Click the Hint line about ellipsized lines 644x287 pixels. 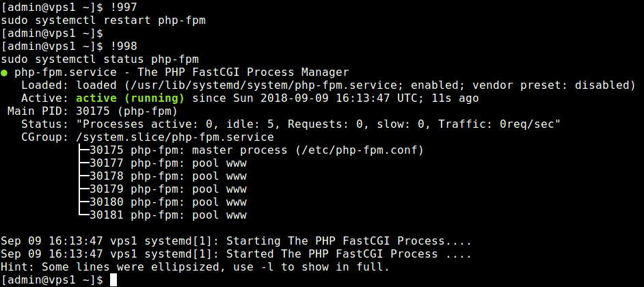point(195,267)
